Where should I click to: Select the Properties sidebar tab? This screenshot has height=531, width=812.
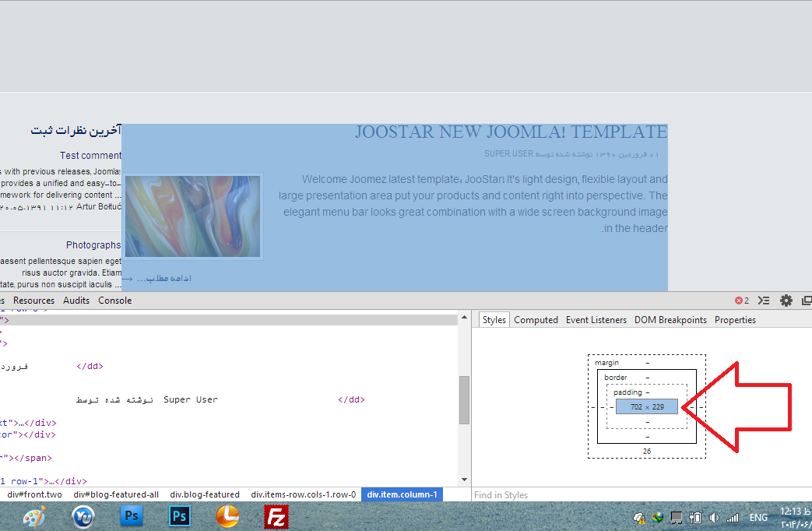click(736, 320)
